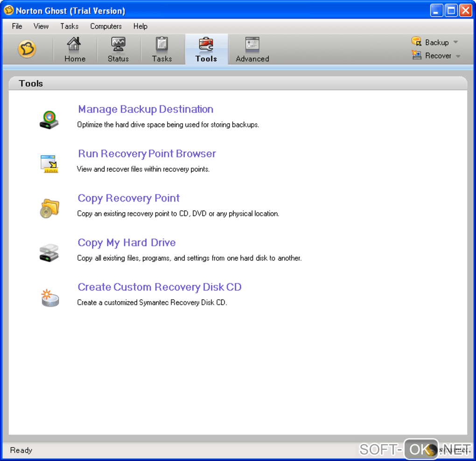The height and width of the screenshot is (461, 476).
Task: Open the Computers menu
Action: tap(106, 27)
